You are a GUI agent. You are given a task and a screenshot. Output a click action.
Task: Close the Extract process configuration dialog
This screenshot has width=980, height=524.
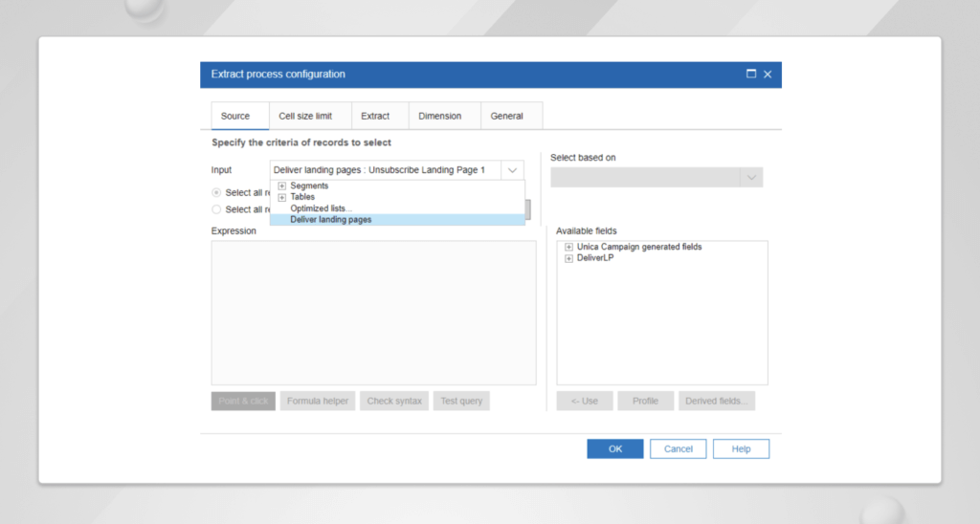(768, 75)
